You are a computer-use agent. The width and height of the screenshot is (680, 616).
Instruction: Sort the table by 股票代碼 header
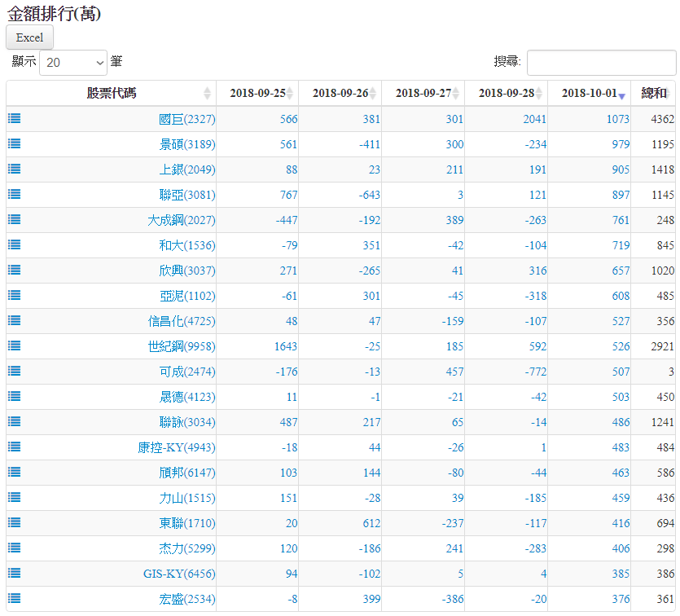point(112,93)
